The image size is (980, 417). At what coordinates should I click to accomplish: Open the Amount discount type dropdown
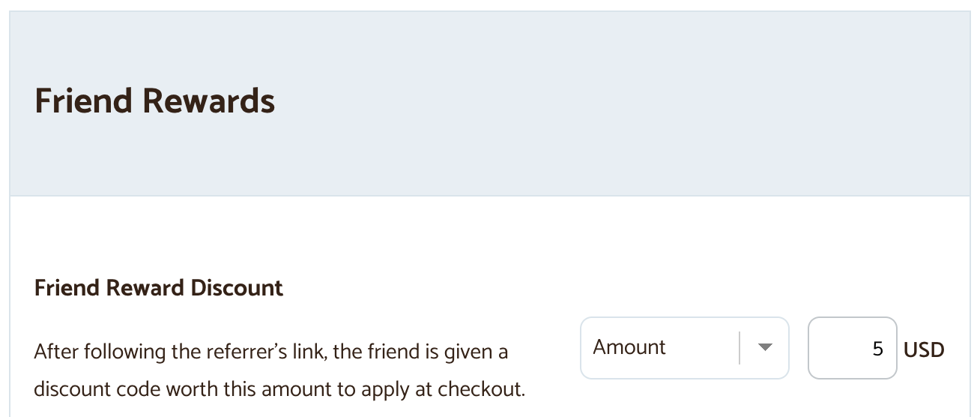point(683,348)
